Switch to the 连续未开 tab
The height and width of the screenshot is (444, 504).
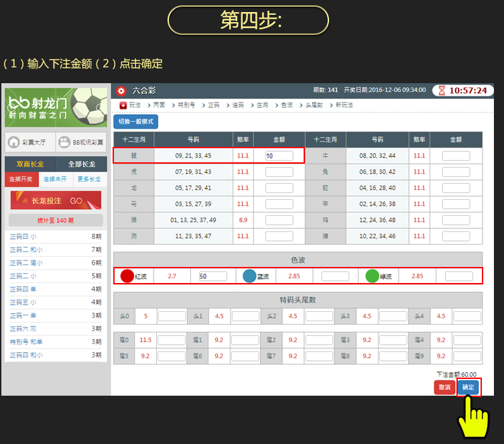[x=55, y=180]
